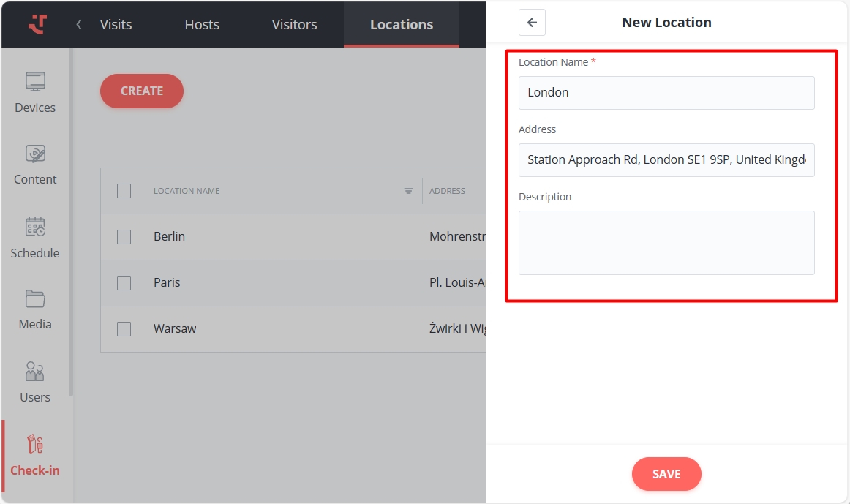Click the app logo in top-left
The image size is (850, 504).
click(x=37, y=24)
